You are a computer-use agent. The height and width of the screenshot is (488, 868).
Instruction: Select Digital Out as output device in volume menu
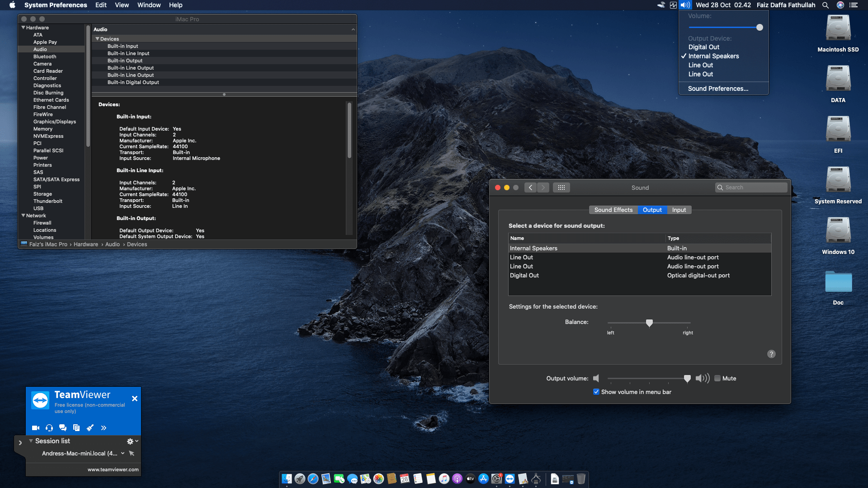pyautogui.click(x=703, y=47)
